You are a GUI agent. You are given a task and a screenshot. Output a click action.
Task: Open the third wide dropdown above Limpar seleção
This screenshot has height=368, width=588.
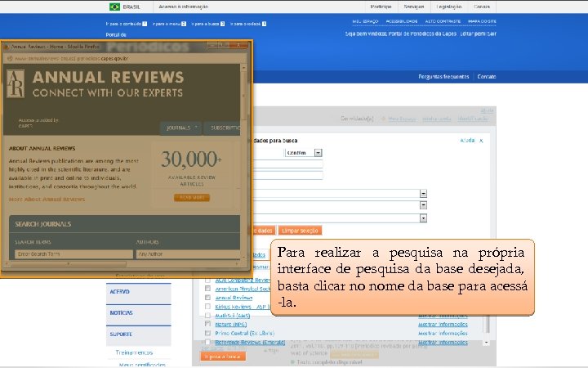tap(341, 218)
